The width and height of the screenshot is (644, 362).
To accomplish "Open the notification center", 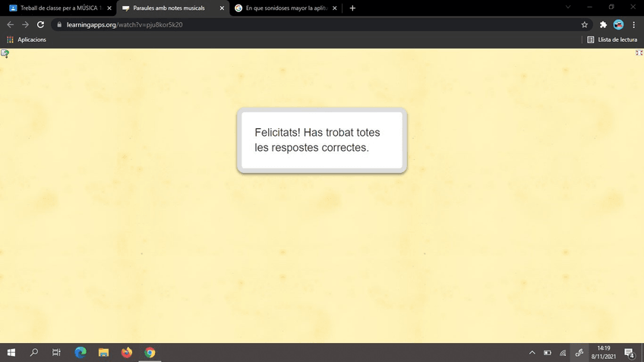I will point(630,353).
